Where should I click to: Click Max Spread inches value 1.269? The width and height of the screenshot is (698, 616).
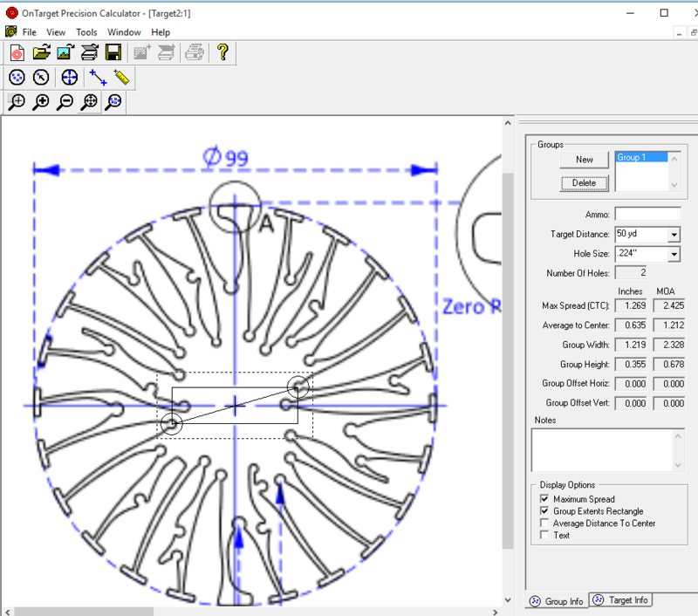pos(631,305)
